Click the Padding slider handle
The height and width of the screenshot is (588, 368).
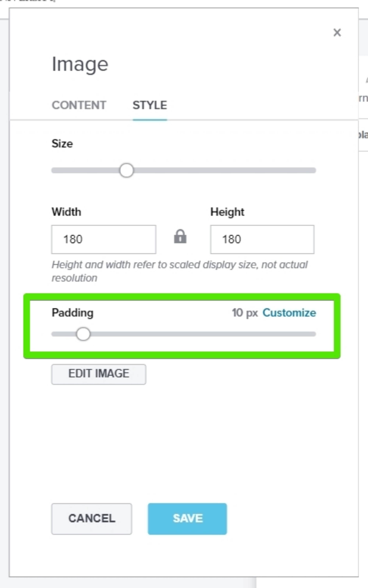pyautogui.click(x=83, y=334)
